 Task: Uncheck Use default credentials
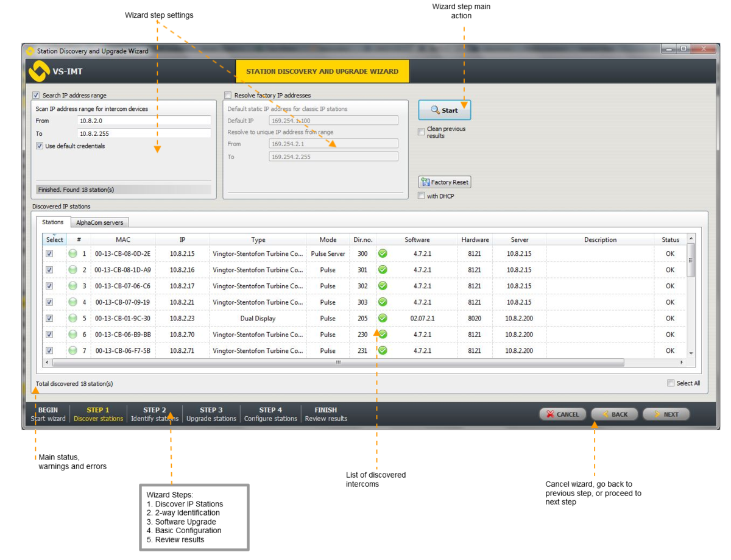tap(38, 146)
